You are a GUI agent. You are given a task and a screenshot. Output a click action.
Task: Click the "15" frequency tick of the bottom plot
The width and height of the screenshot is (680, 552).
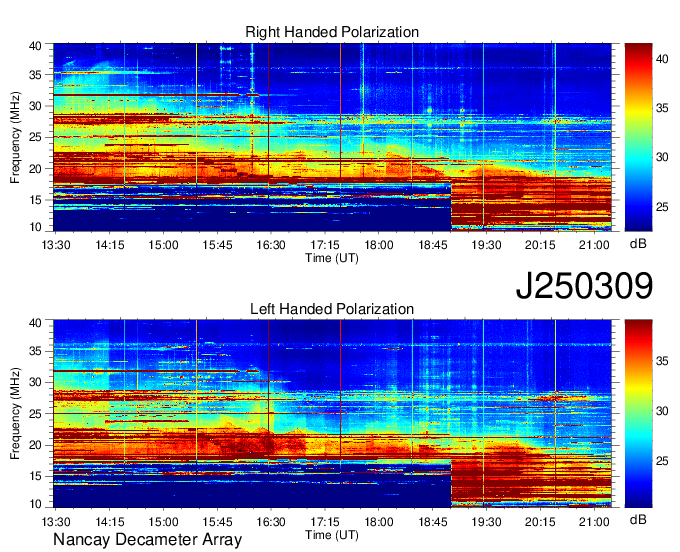pyautogui.click(x=35, y=477)
